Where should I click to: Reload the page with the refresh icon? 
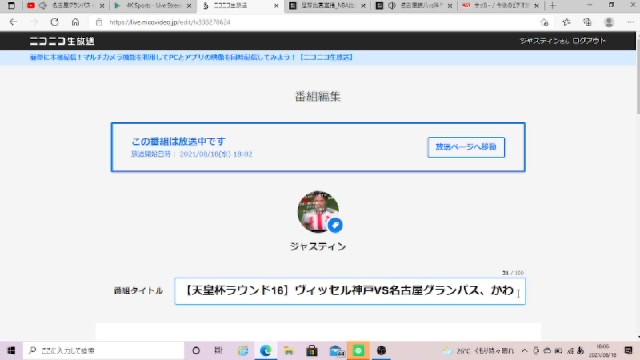click(x=54, y=22)
